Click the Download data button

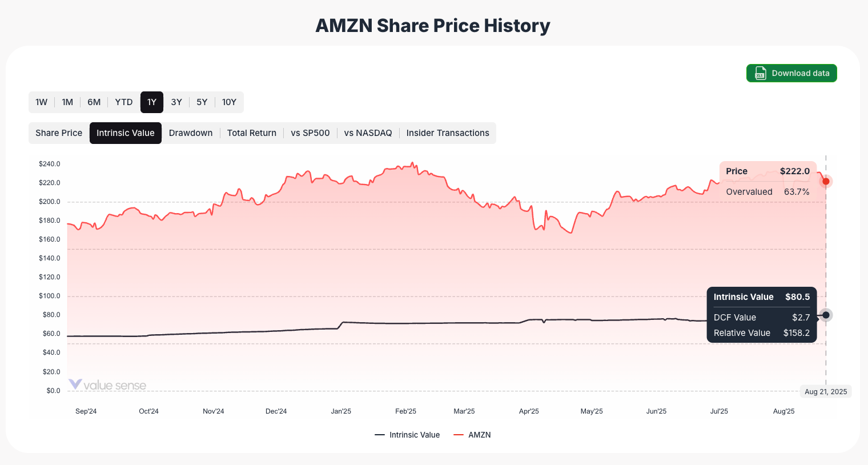[x=791, y=73]
